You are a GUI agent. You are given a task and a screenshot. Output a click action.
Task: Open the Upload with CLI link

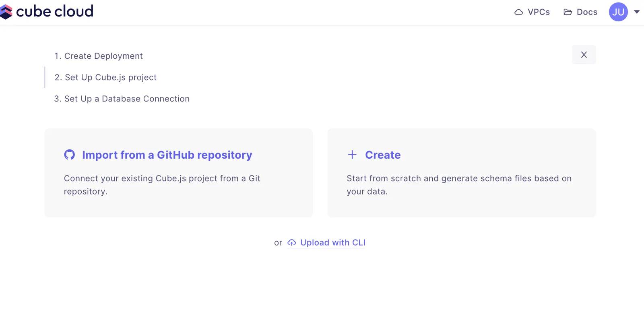pyautogui.click(x=333, y=242)
